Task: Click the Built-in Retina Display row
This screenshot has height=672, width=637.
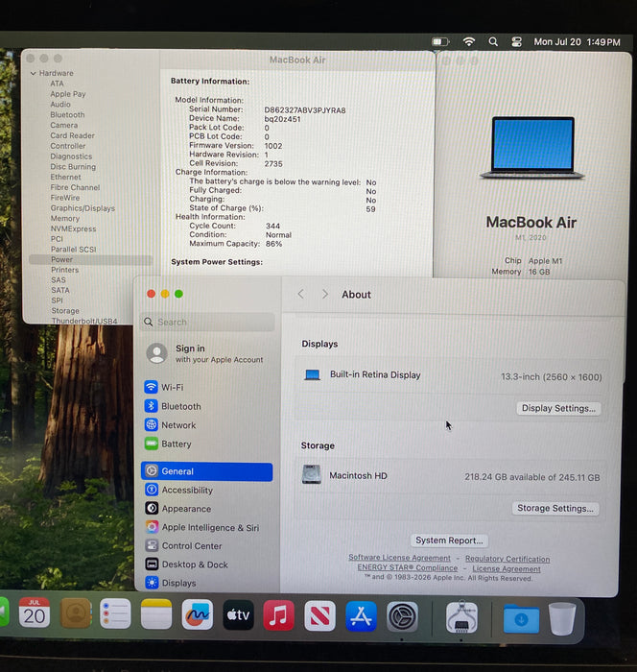Action: (x=451, y=375)
